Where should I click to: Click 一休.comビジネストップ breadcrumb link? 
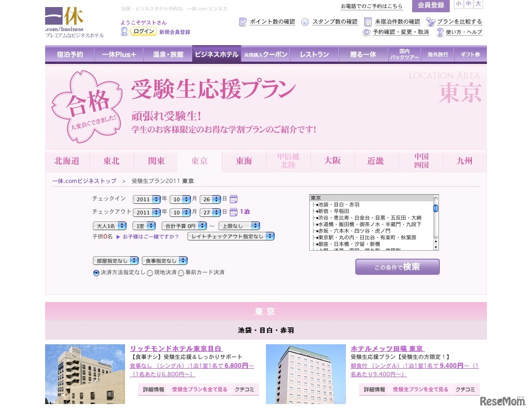coord(85,181)
